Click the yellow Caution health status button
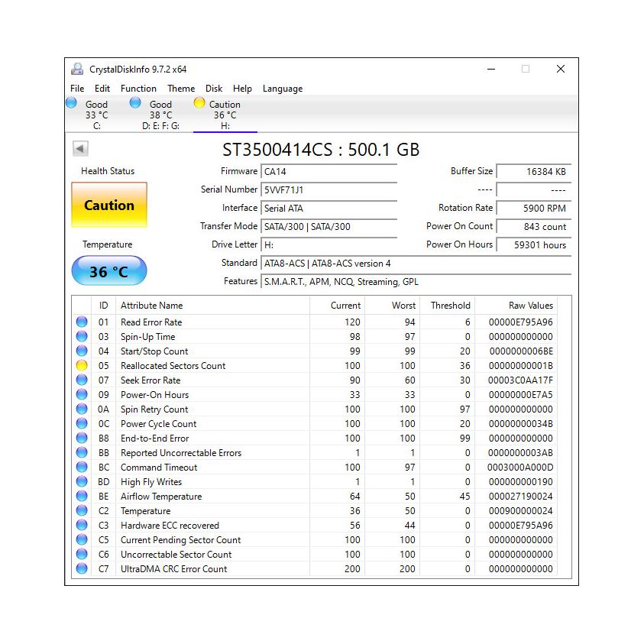 pos(109,205)
